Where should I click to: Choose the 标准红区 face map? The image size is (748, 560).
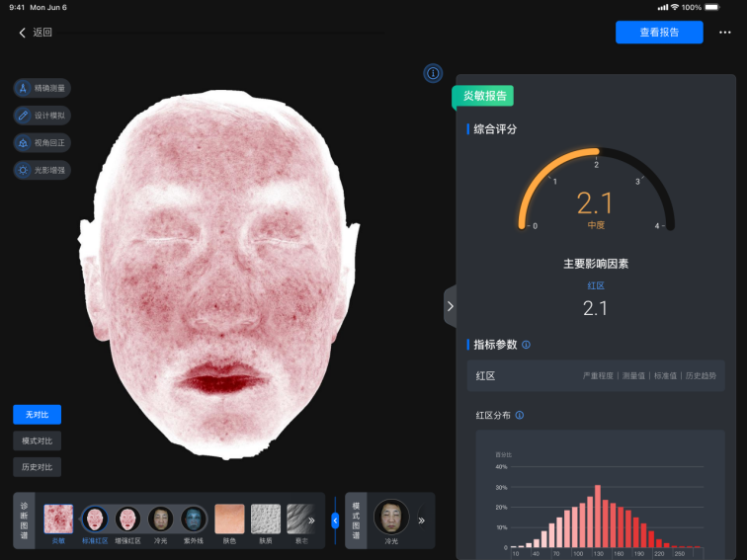point(95,519)
